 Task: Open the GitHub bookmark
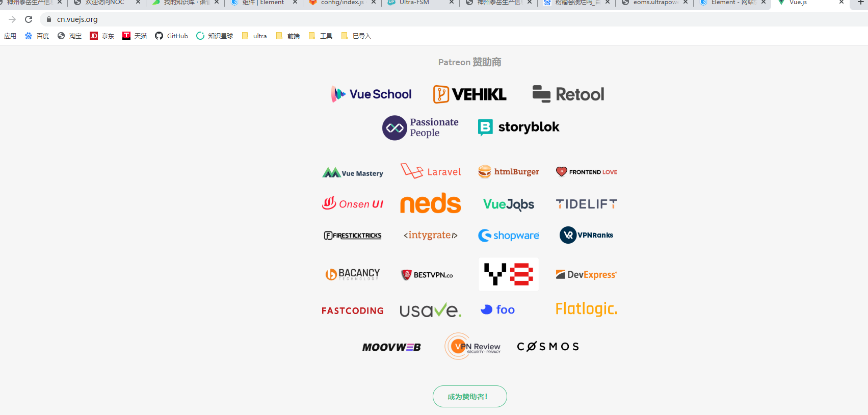point(172,36)
